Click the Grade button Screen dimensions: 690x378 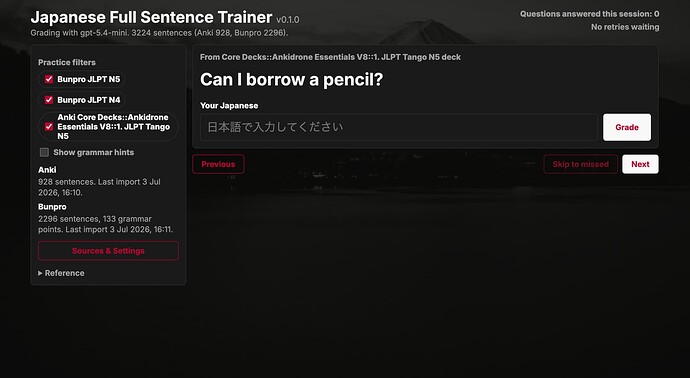pos(627,127)
